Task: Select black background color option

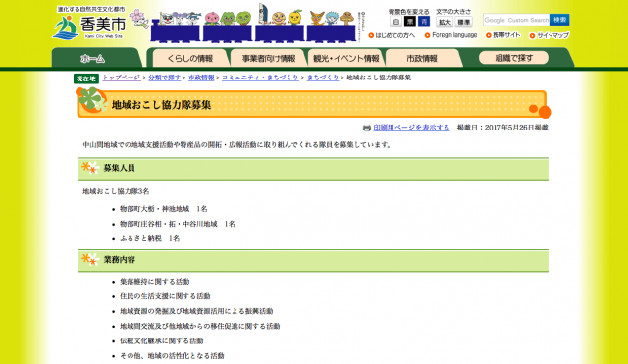Action: [x=410, y=22]
